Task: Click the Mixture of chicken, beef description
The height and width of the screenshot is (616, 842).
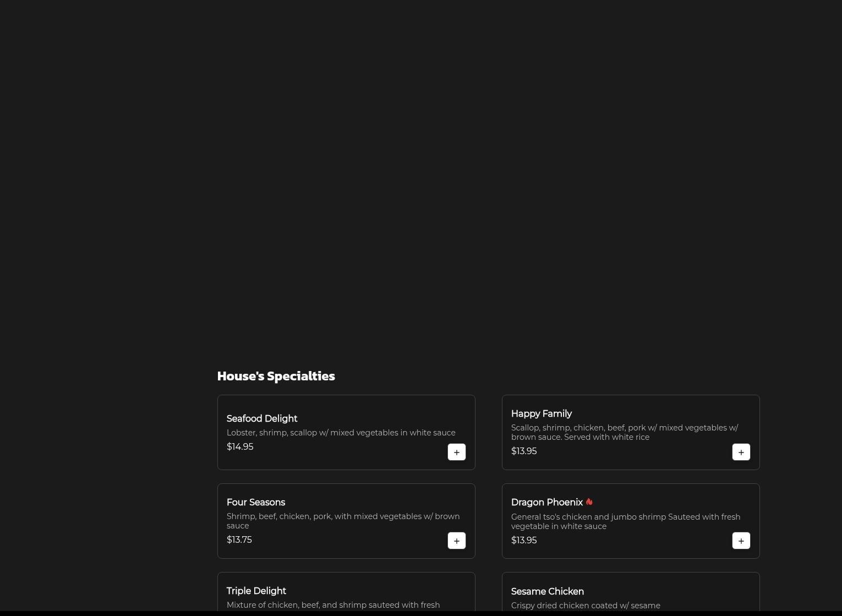Action: [x=333, y=605]
